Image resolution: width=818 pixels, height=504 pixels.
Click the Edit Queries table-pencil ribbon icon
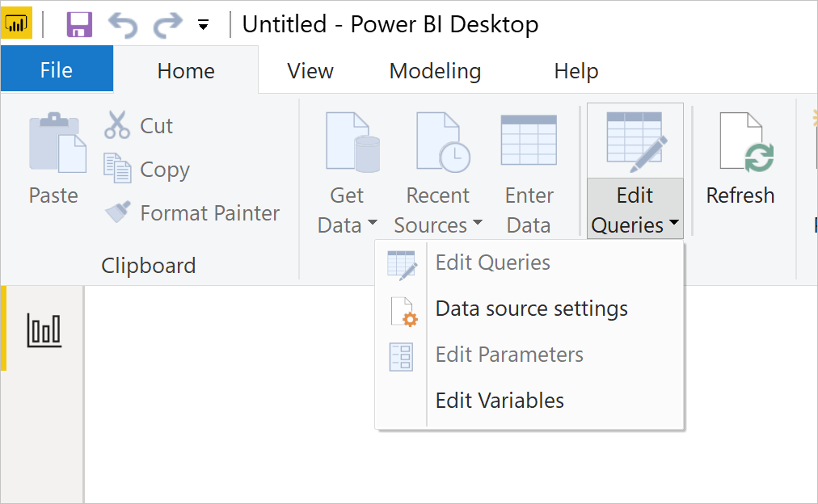coord(636,142)
